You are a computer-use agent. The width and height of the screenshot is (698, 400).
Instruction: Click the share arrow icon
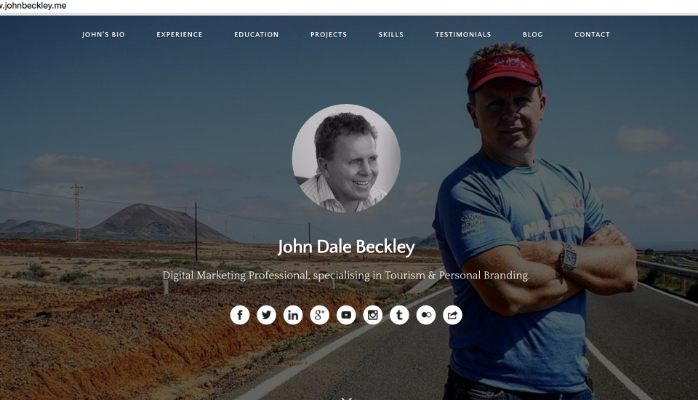tap(452, 315)
